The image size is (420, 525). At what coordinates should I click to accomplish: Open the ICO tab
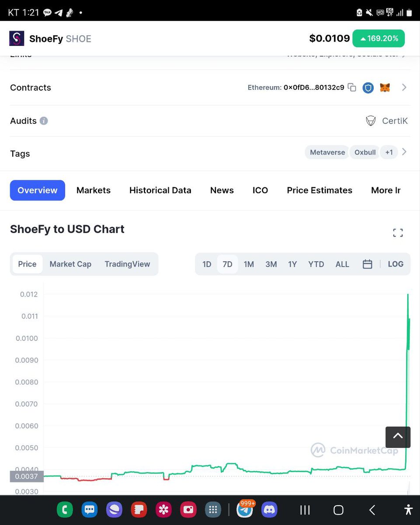click(x=260, y=190)
